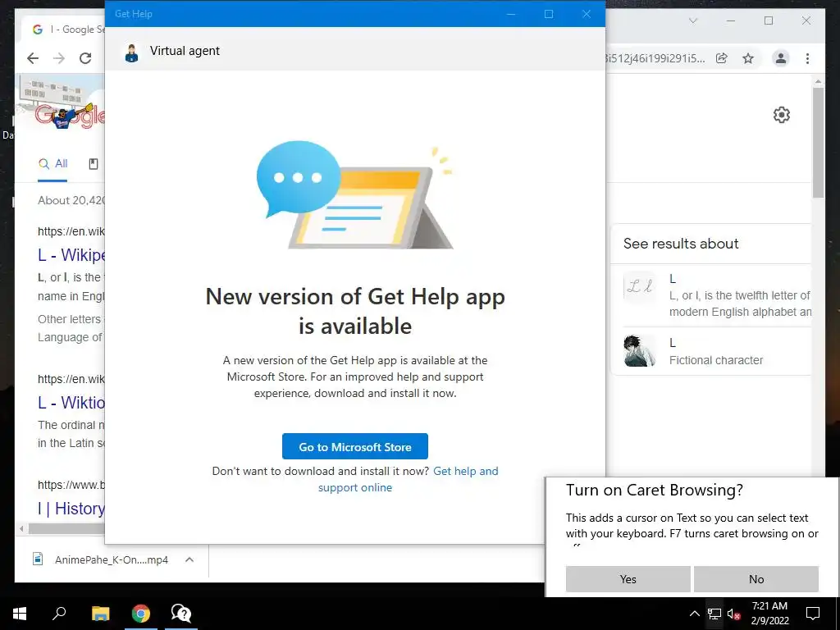Screen dimensions: 840x630
Task: Switch to Chrome from taskbar
Action: [141, 614]
